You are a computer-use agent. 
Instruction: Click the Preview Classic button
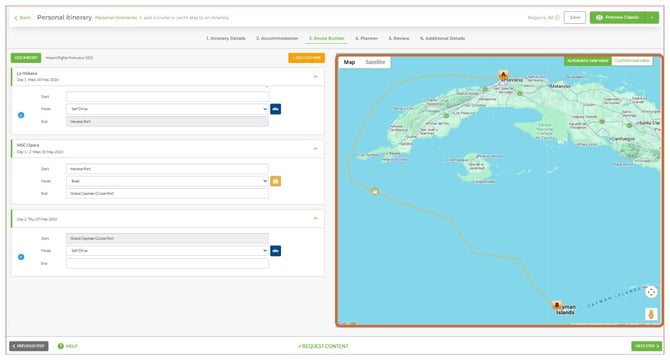(x=618, y=18)
